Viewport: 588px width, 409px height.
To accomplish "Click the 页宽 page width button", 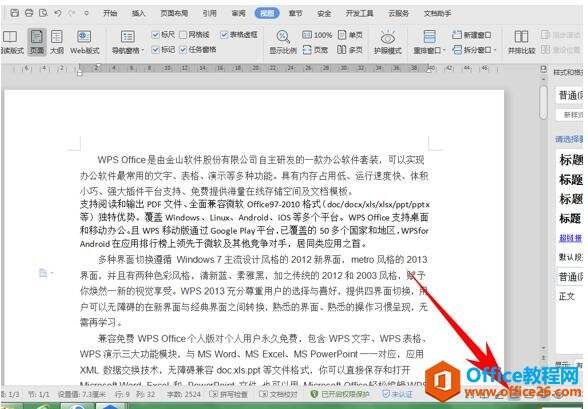I will tap(315, 49).
